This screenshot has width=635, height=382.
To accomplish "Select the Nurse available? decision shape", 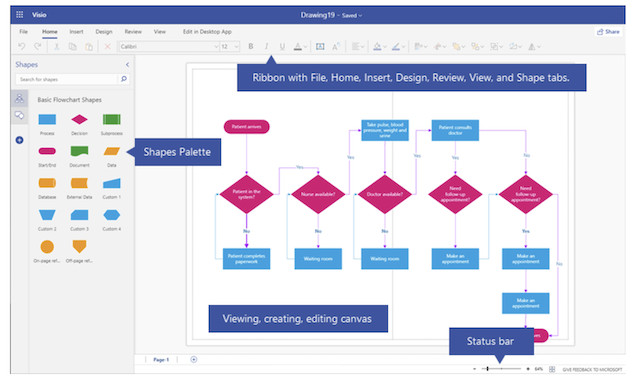I will pyautogui.click(x=318, y=194).
